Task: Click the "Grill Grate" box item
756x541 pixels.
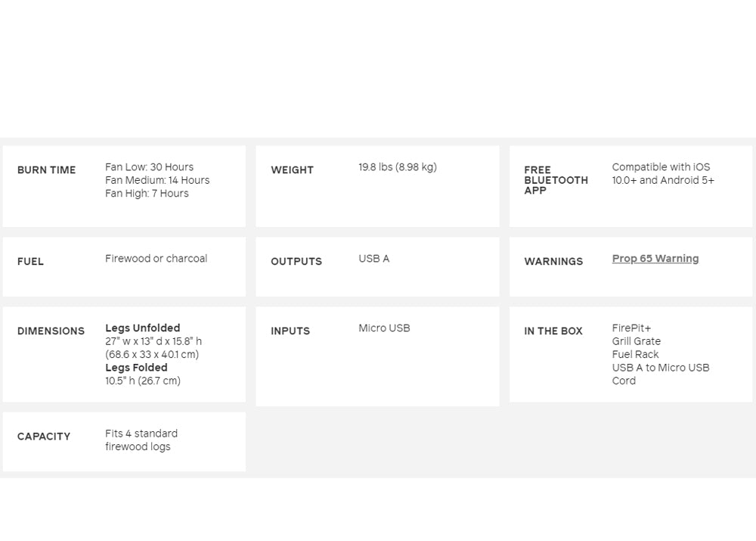Action: 636,341
